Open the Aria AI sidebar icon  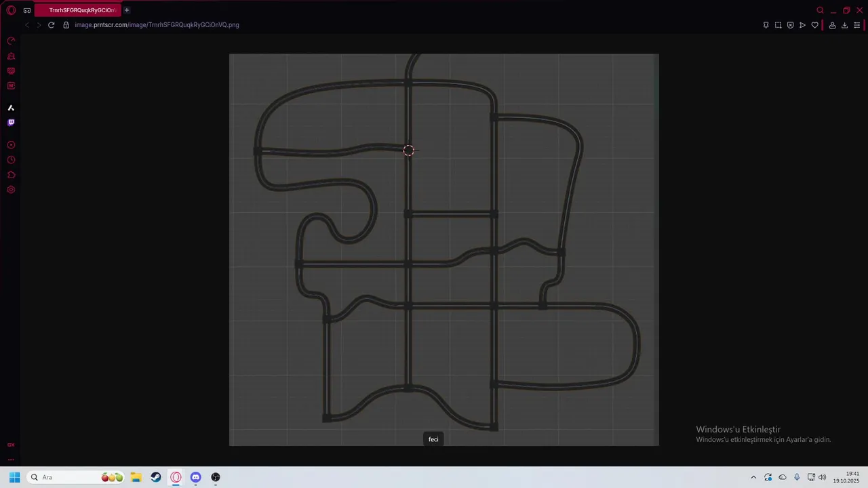coord(11,108)
